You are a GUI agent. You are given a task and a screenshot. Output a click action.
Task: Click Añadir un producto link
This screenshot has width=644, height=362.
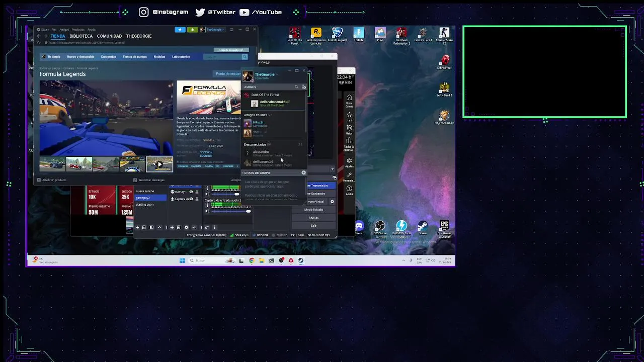point(51,179)
